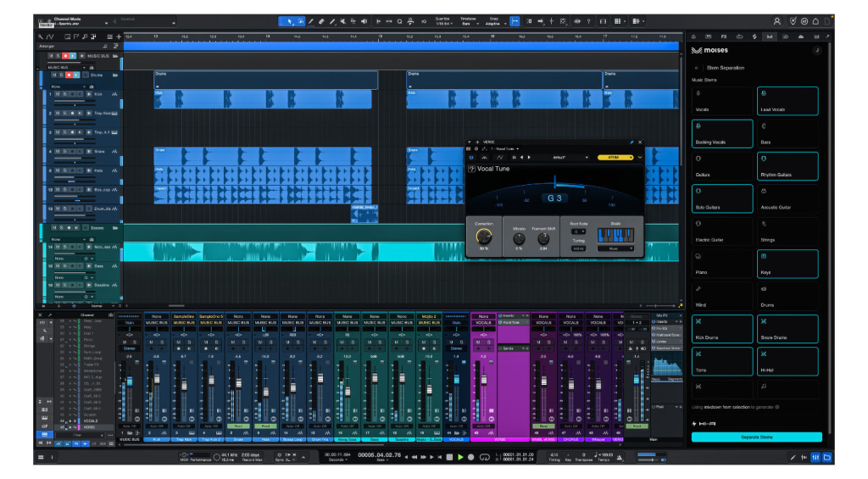Click the plus add-track icon

118,36
